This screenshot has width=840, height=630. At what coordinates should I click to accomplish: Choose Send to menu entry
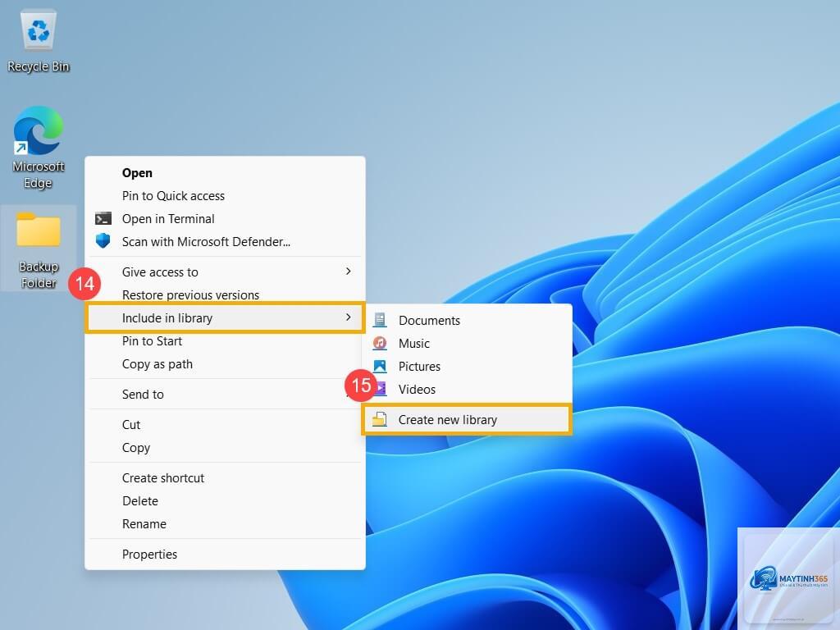pos(225,395)
